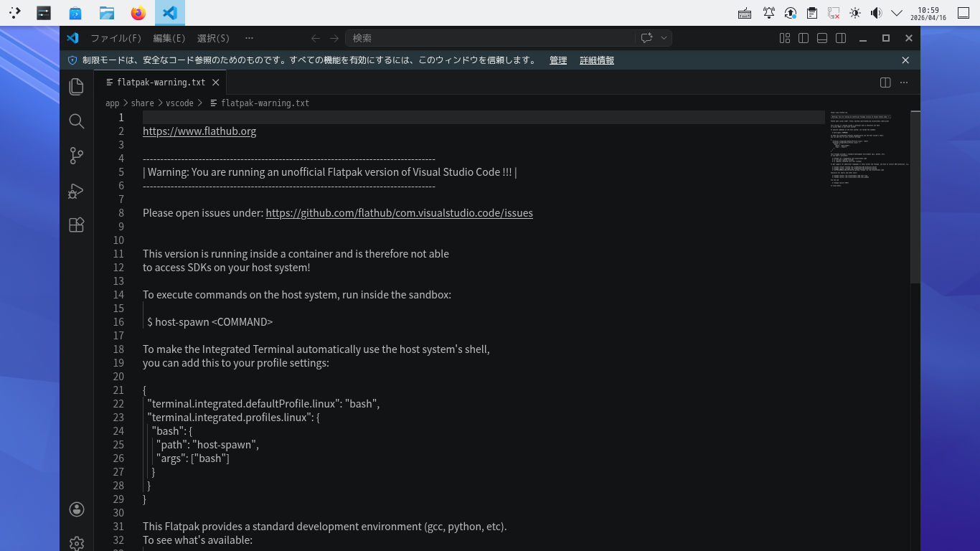This screenshot has width=980, height=551.
Task: Toggle the secondary side bar
Action: click(x=841, y=38)
